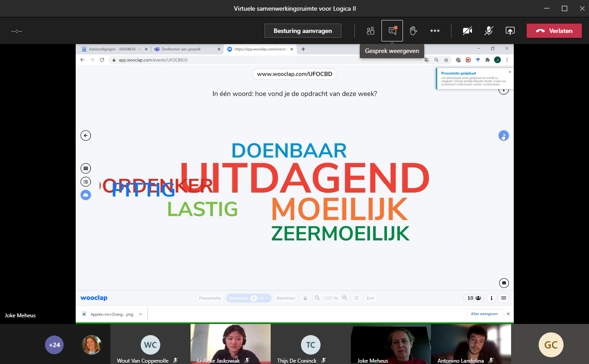Expand the downloaded Apples+to+Orang file menu
This screenshot has height=364, width=589.
(141, 314)
